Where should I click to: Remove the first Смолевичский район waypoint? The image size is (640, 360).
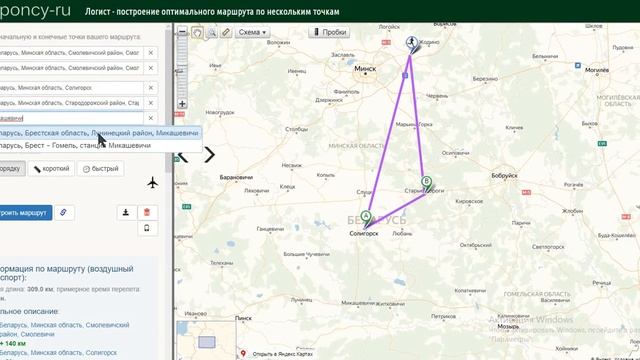click(x=151, y=53)
